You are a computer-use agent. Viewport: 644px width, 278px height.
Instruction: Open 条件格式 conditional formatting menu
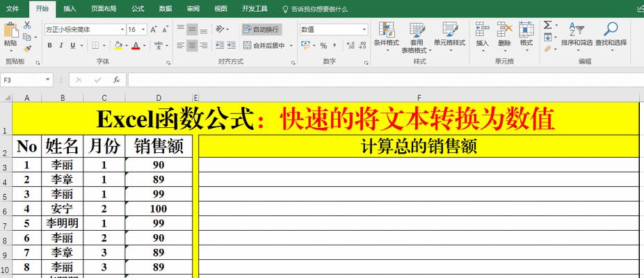[x=387, y=38]
